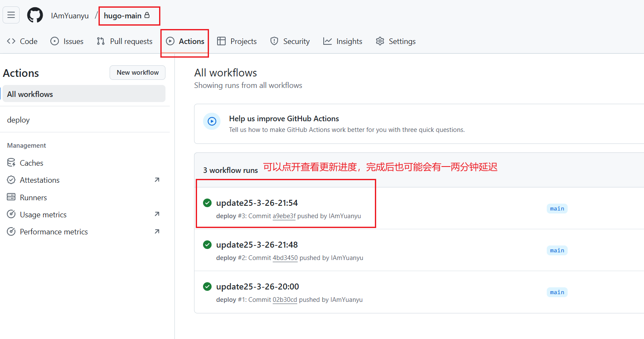The image size is (644, 339).
Task: Open the Insights tab
Action: [x=342, y=41]
